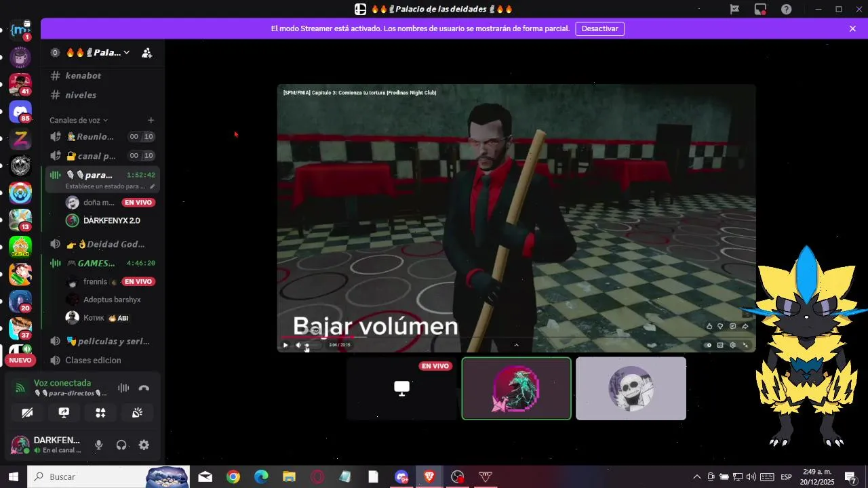Image resolution: width=868 pixels, height=488 pixels.
Task: Select the skeleton avatar participant tile
Action: pyautogui.click(x=631, y=388)
